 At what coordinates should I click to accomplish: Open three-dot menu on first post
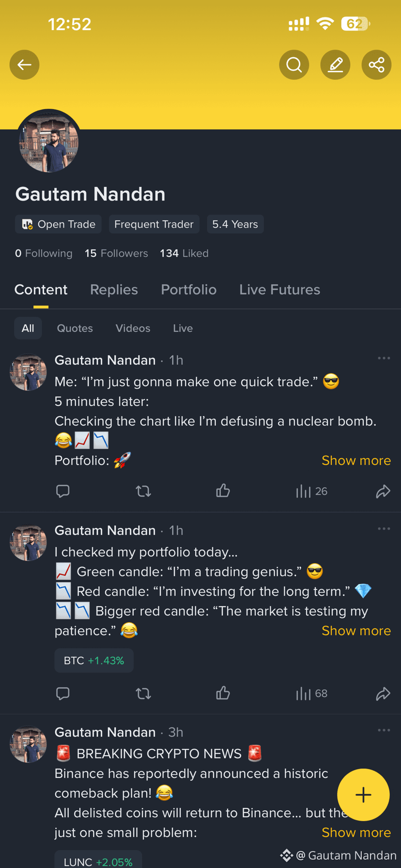(384, 358)
